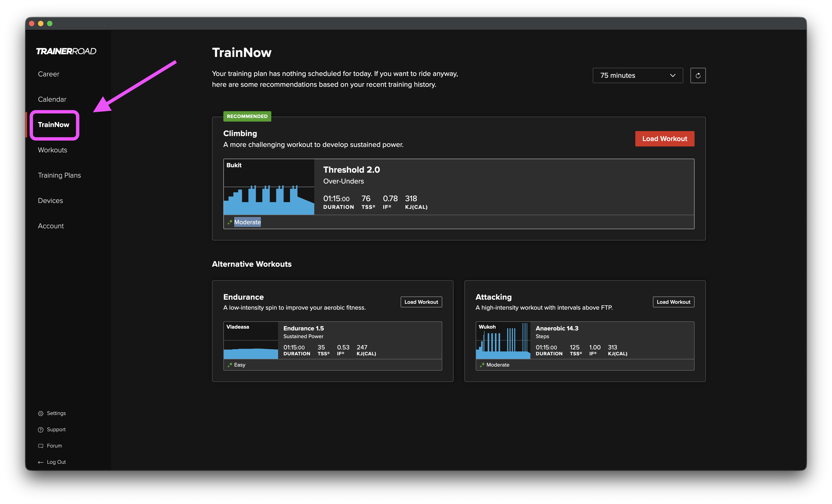Click the 313 KJ(CAL) value
The height and width of the screenshot is (504, 832).
612,347
